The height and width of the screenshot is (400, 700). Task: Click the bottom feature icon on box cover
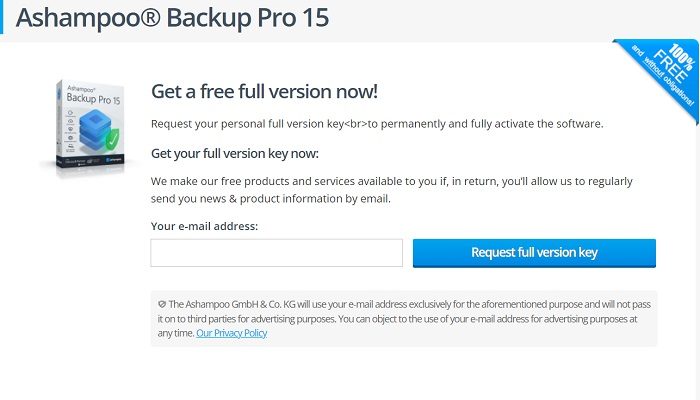[x=71, y=146]
